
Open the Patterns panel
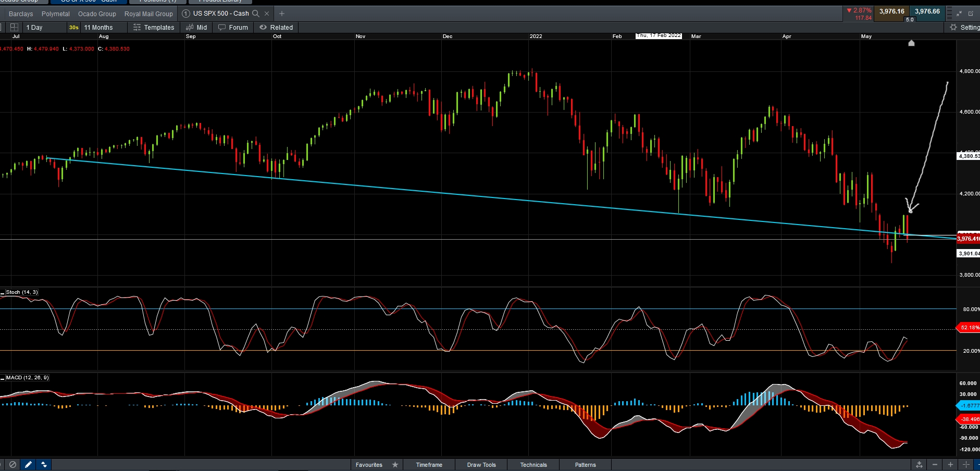click(x=586, y=465)
